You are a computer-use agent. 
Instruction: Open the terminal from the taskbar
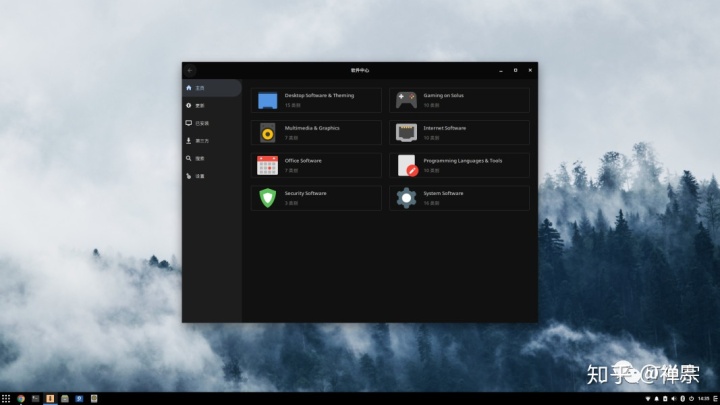pyautogui.click(x=35, y=399)
